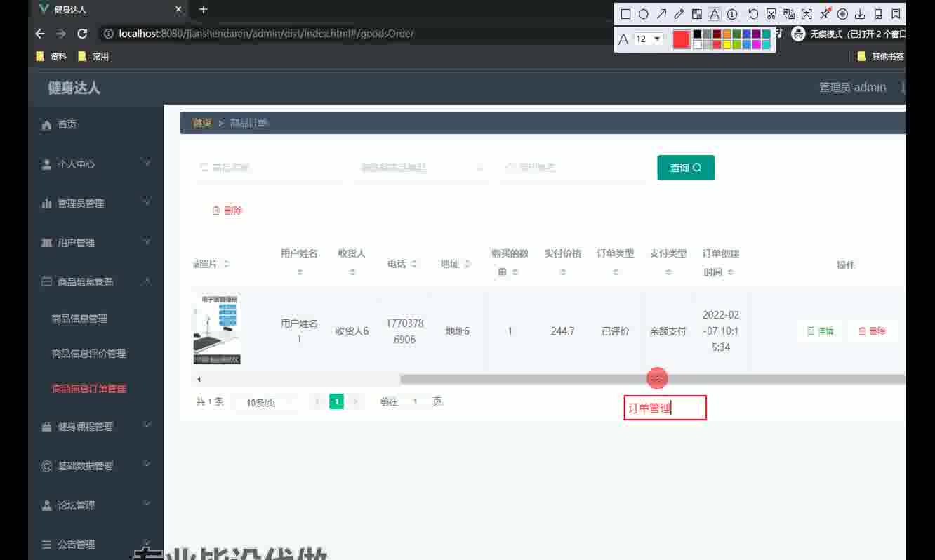Open 商品信息订单管理 submenu item
935x560 pixels.
pos(88,389)
